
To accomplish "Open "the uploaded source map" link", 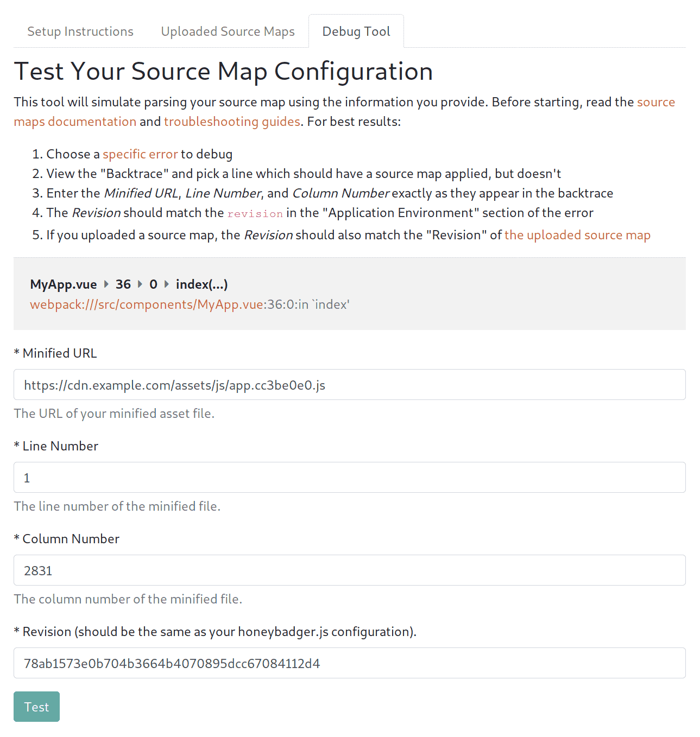I will (577, 235).
